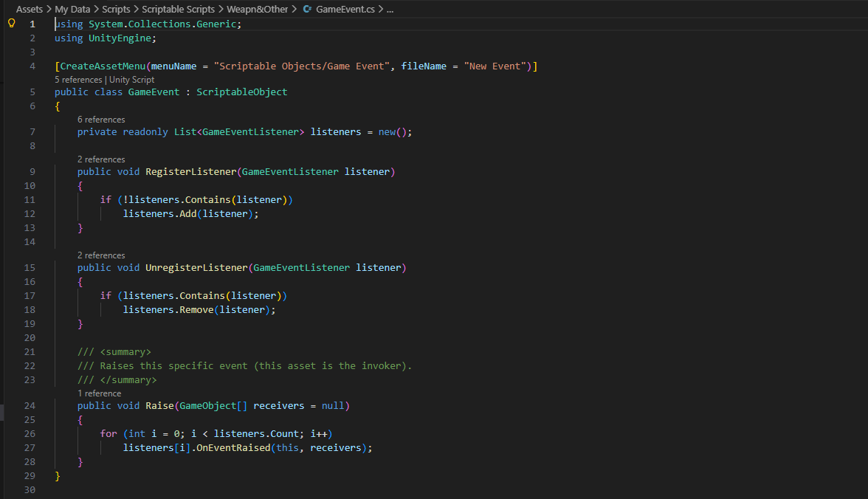Click the receivers parameter on line 24
The width and height of the screenshot is (868, 499).
pyautogui.click(x=279, y=405)
